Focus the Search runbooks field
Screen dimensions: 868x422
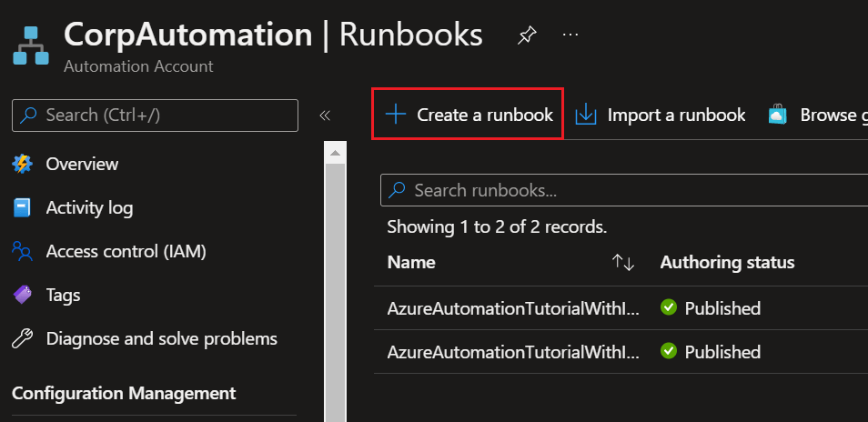[619, 190]
